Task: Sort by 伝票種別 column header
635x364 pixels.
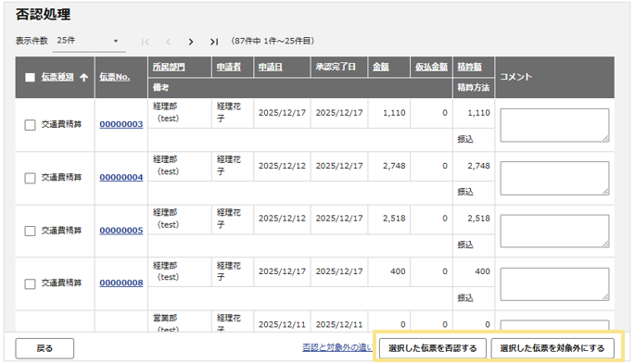Action: [57, 77]
